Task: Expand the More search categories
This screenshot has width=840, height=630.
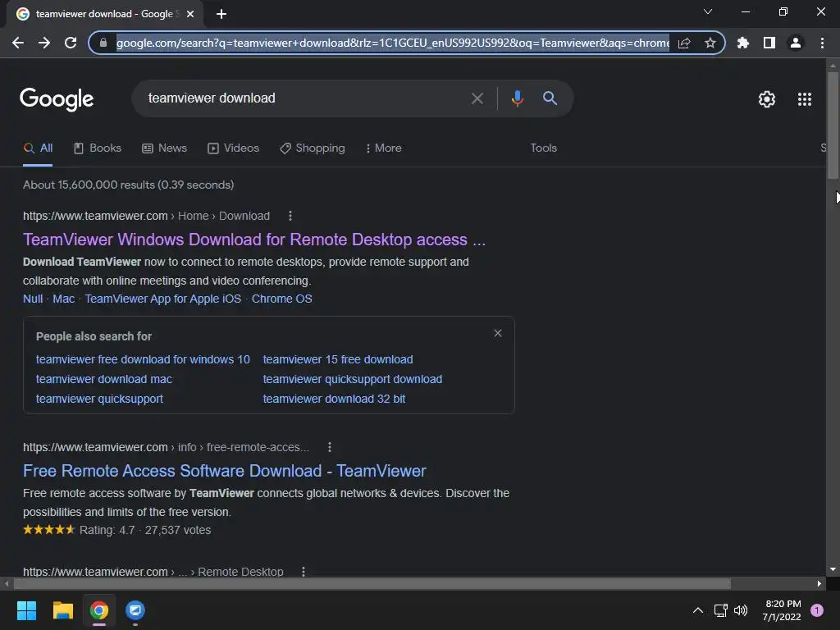Action: tap(384, 148)
